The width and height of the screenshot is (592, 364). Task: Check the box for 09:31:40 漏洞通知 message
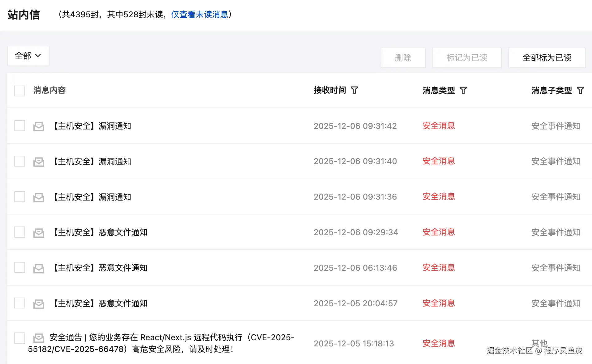[x=20, y=161]
